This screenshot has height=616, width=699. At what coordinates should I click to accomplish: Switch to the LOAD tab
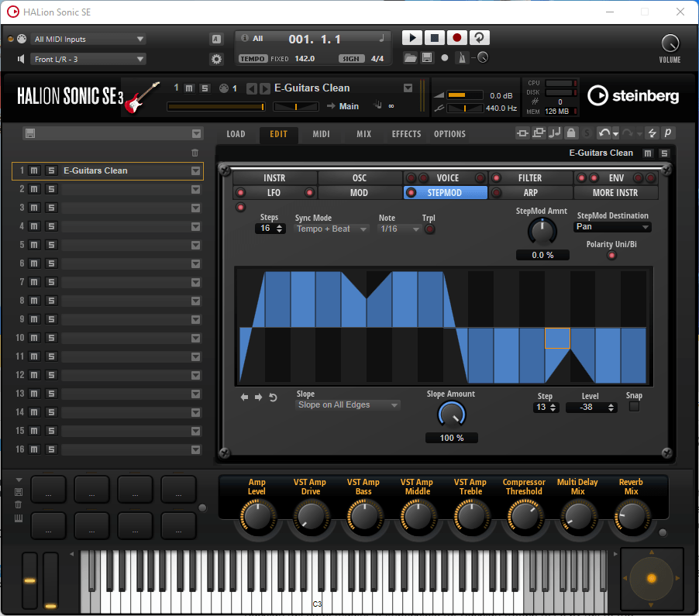coord(236,134)
